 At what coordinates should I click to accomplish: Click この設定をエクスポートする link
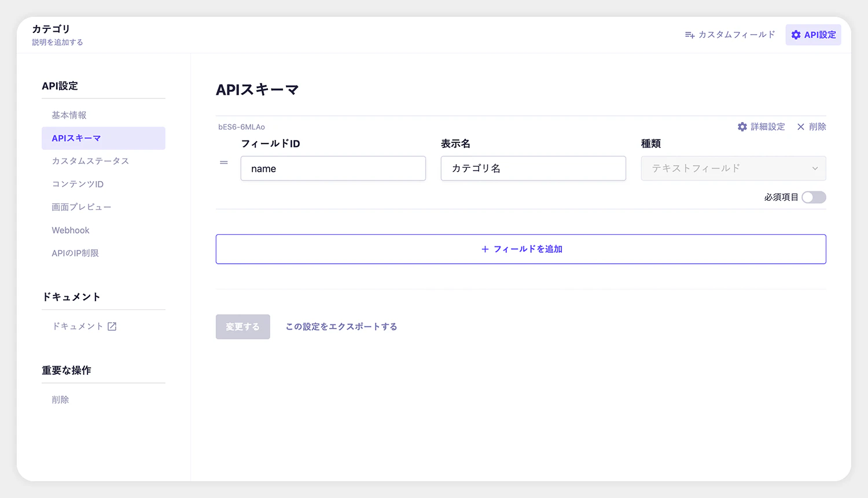click(x=341, y=326)
